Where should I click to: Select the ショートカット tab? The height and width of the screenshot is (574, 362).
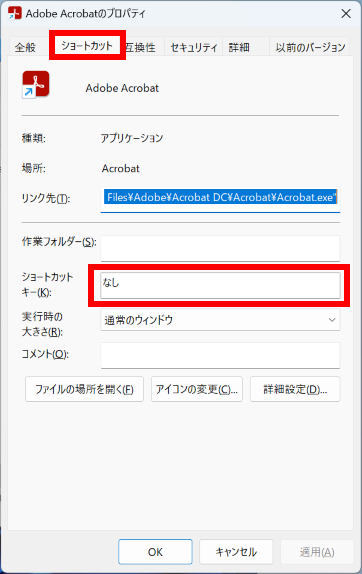87,46
